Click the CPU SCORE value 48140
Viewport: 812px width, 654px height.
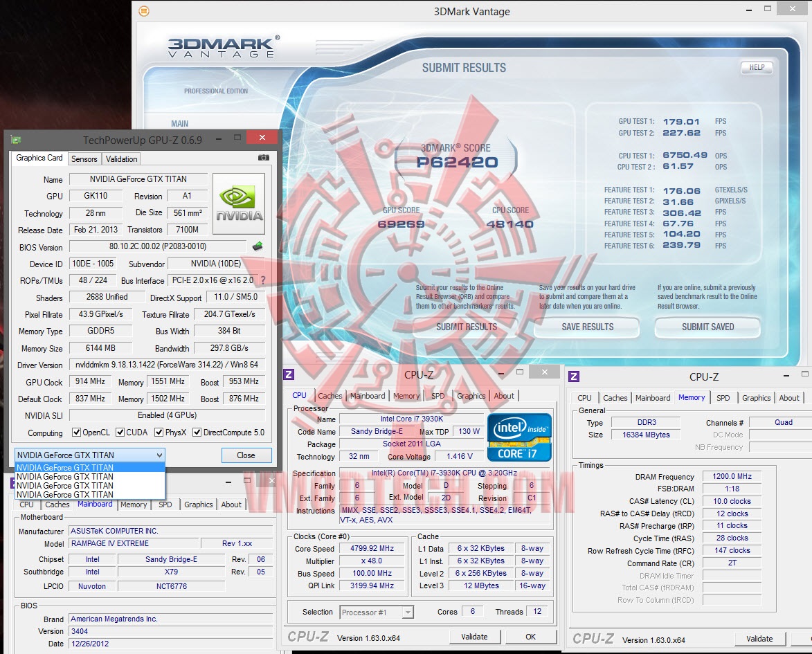pyautogui.click(x=509, y=224)
